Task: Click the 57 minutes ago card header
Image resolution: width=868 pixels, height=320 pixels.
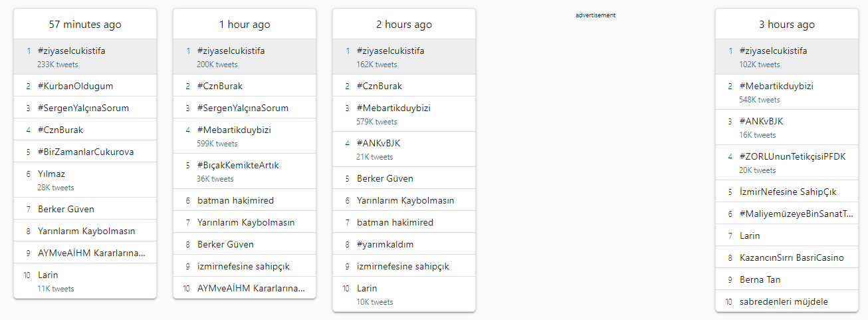Action: [85, 25]
